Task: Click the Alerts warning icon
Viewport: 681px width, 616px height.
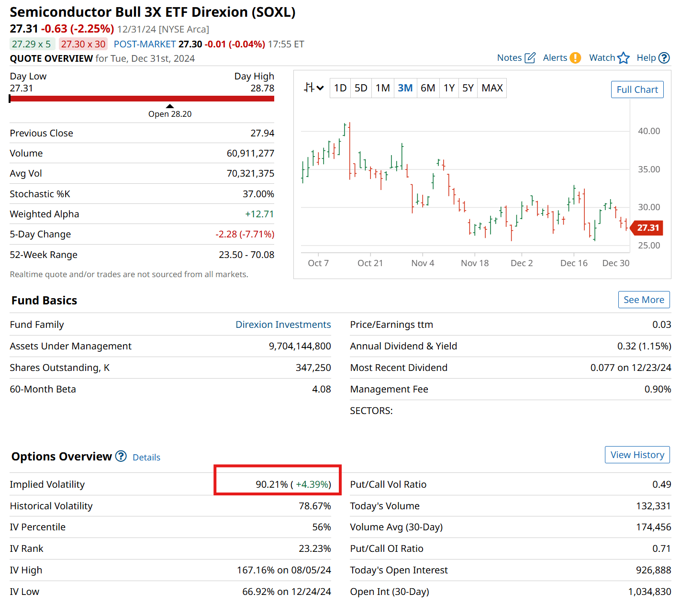Action: 576,57
